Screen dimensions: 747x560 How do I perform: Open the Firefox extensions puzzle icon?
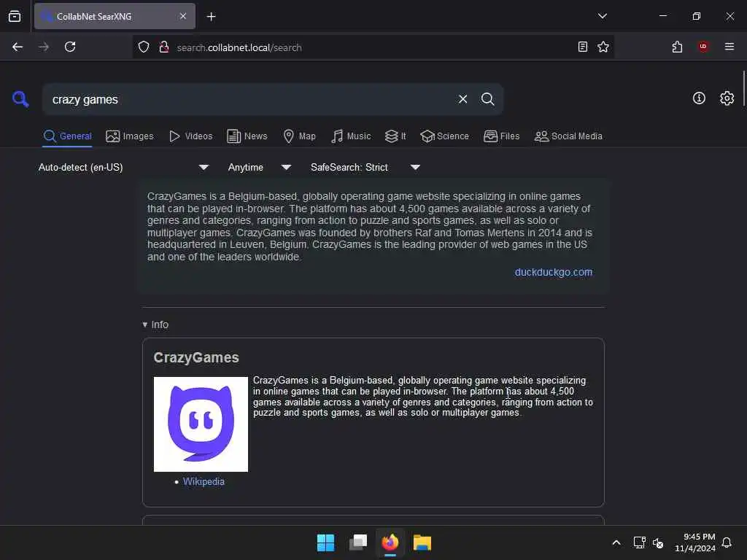tap(677, 47)
